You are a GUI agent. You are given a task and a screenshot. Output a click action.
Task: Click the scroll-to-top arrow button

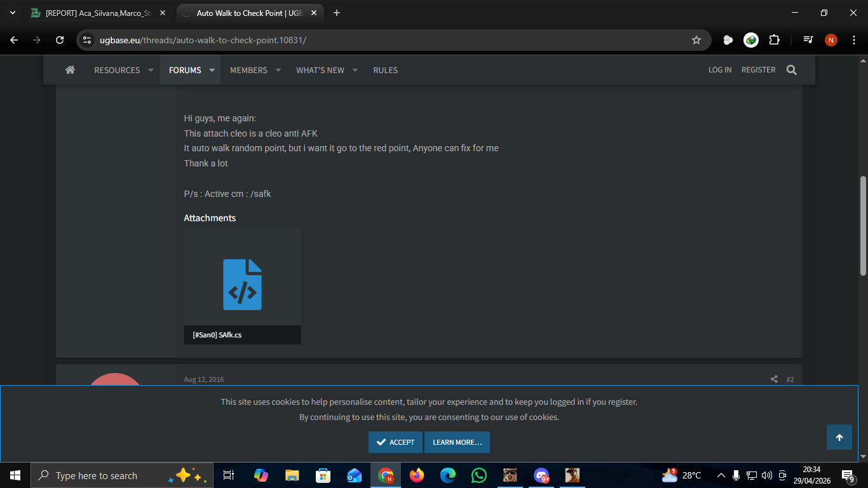click(x=839, y=437)
